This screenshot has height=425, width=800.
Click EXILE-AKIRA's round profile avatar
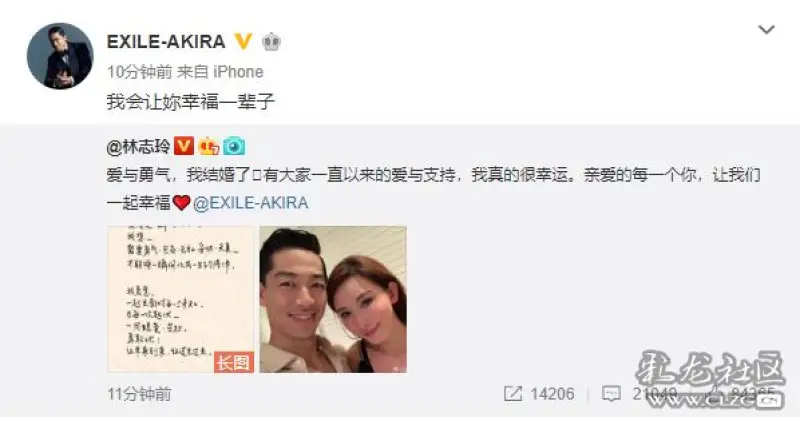(60, 56)
